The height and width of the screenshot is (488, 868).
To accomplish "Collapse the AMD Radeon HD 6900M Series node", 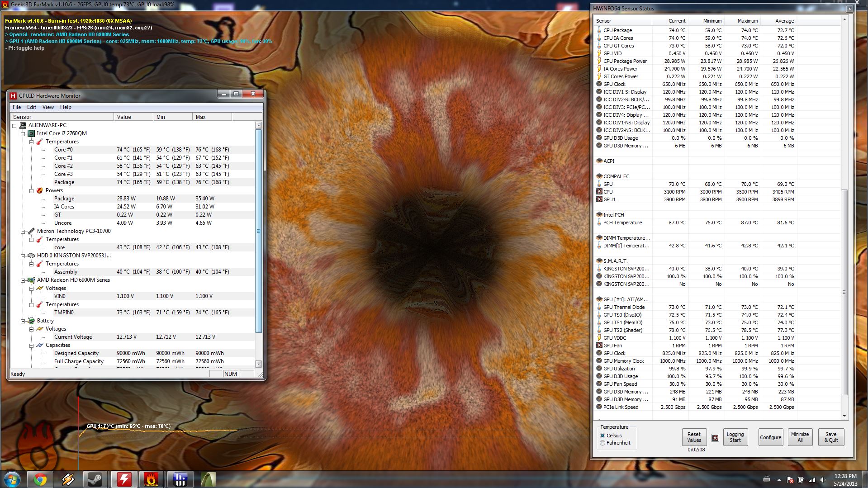I will click(23, 280).
